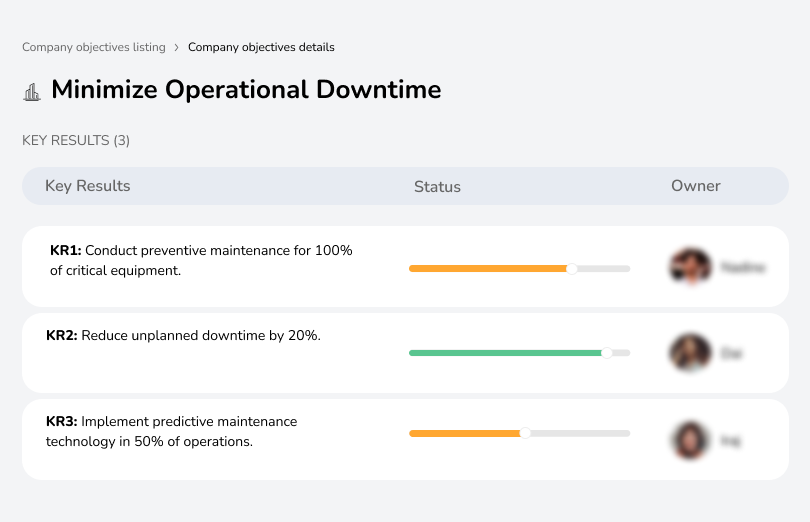Screen dimensions: 810x522
Task: Click the company building icon beside title
Action: click(x=32, y=92)
